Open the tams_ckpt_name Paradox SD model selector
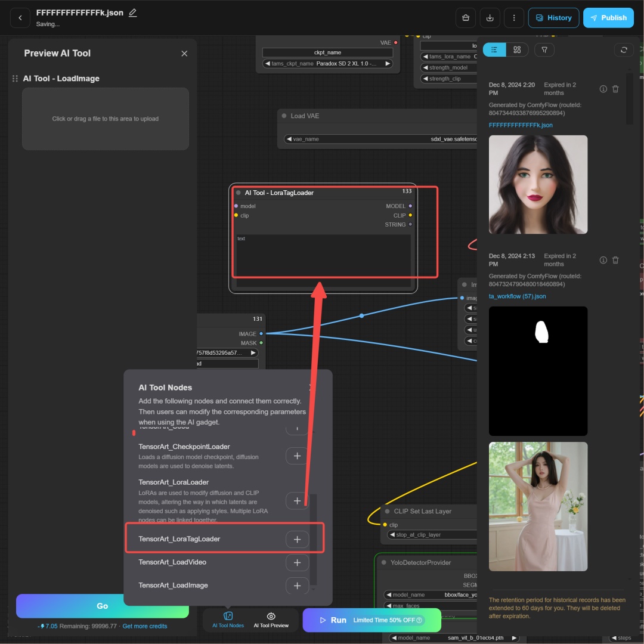This screenshot has width=644, height=644. (327, 64)
